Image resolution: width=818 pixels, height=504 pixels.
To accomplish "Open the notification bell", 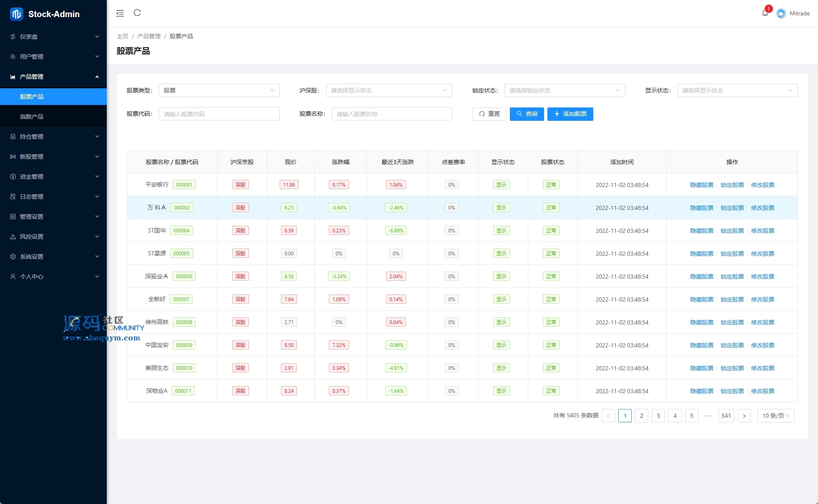I will coord(765,13).
